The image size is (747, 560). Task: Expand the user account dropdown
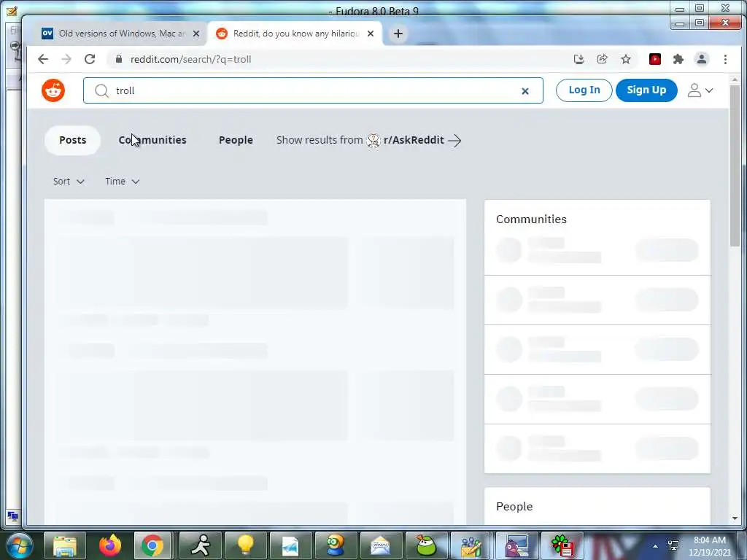700,90
